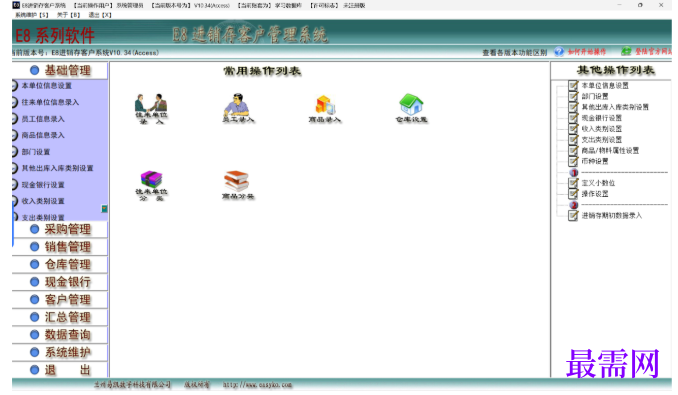Viewport: 678px width, 395px height.
Task: Open the 商品录入 goods icon
Action: click(324, 109)
